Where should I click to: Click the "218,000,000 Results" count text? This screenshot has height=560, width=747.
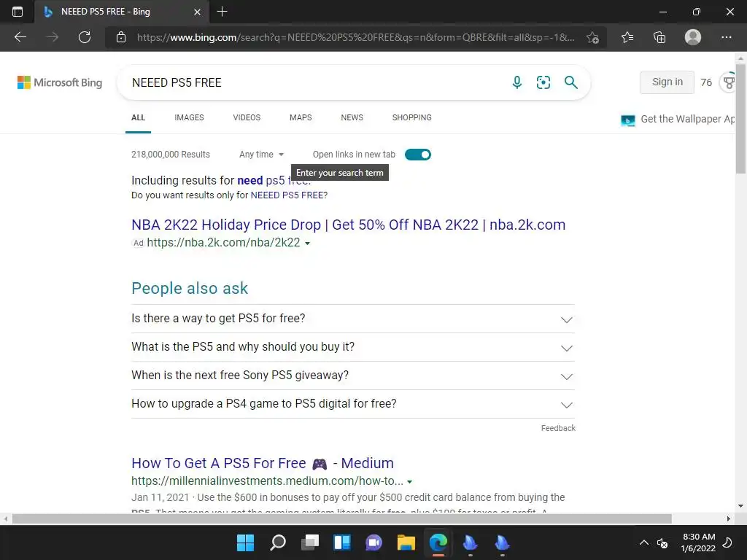pos(171,155)
